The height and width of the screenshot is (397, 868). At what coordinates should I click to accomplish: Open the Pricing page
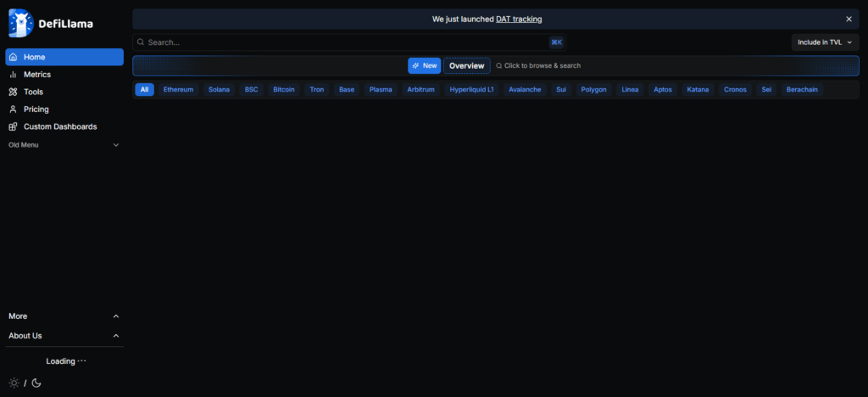pyautogui.click(x=64, y=109)
